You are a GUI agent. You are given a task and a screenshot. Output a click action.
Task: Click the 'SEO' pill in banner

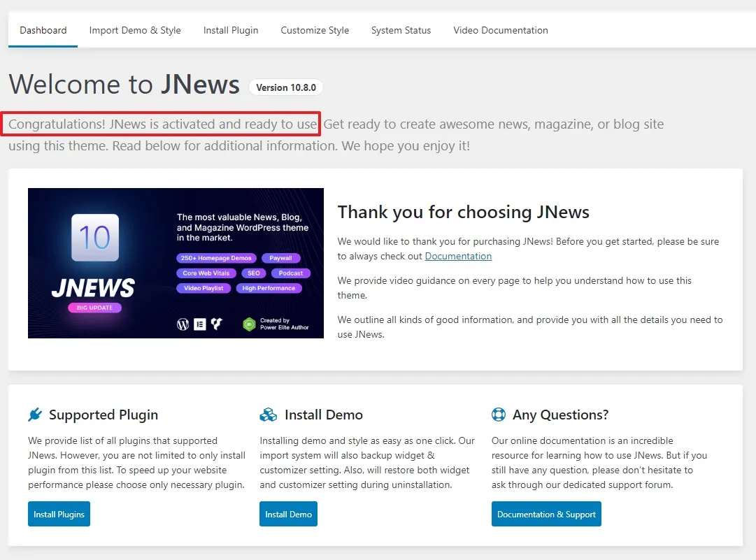(x=254, y=273)
